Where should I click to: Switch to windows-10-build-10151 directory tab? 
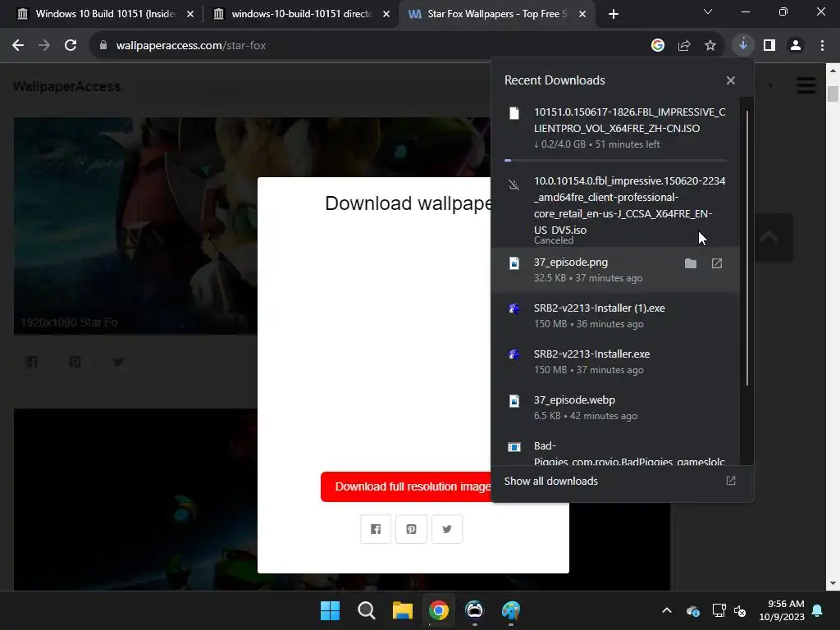pos(301,14)
